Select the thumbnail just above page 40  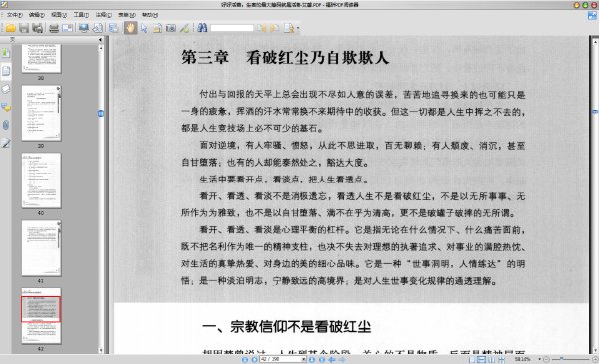click(41, 113)
